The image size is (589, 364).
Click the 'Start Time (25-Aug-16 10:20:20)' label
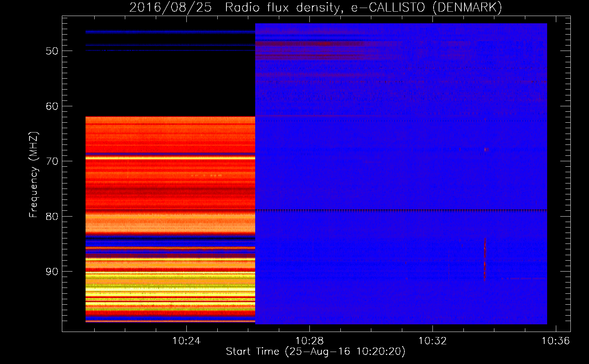click(316, 351)
